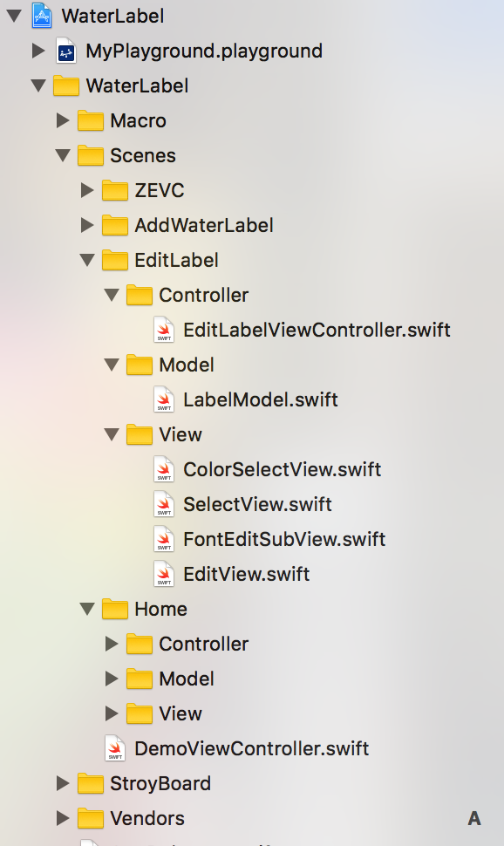This screenshot has height=846, width=504.
Task: Expand the MyPlayground.playground disclosure triangle
Action: [38, 51]
